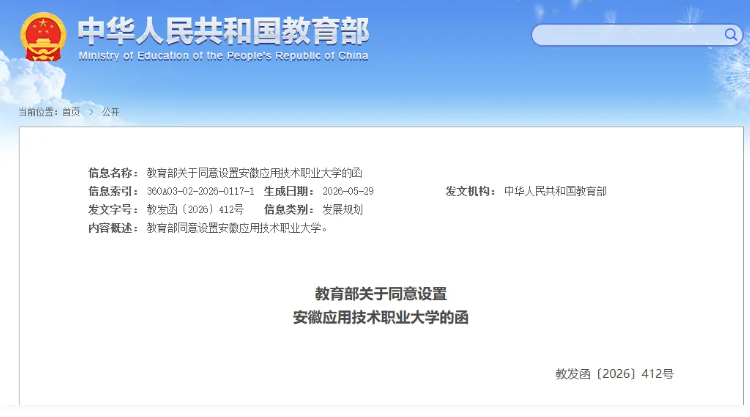
Task: Click the category value 发展规划
Action: coord(342,209)
